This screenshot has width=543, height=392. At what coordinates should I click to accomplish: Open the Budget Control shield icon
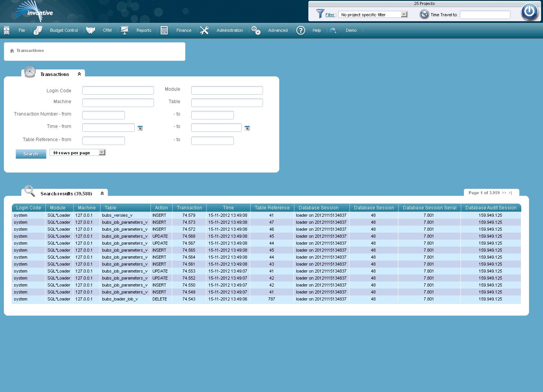pos(38,30)
